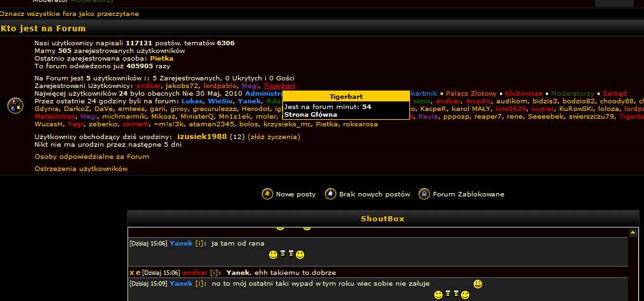Open bidzis3 user profile
The height and width of the screenshot is (301, 644).
(545, 101)
